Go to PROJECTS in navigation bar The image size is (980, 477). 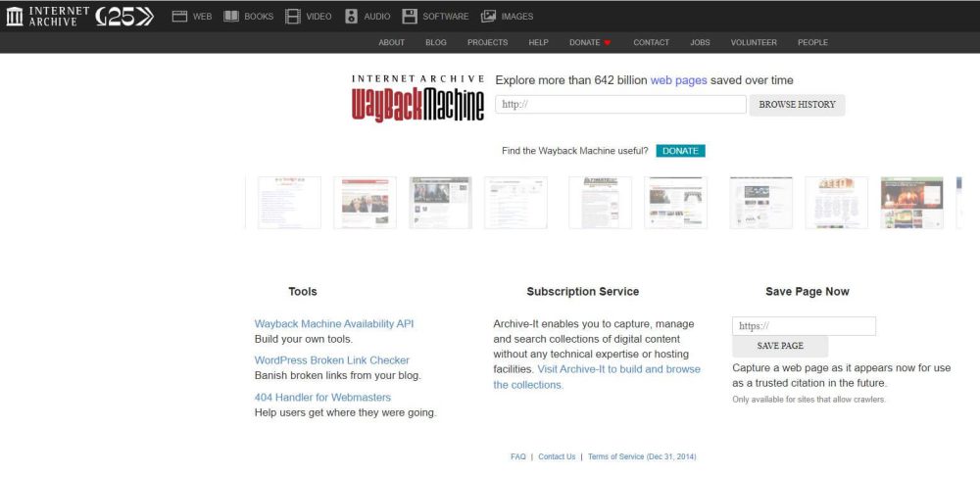[487, 42]
